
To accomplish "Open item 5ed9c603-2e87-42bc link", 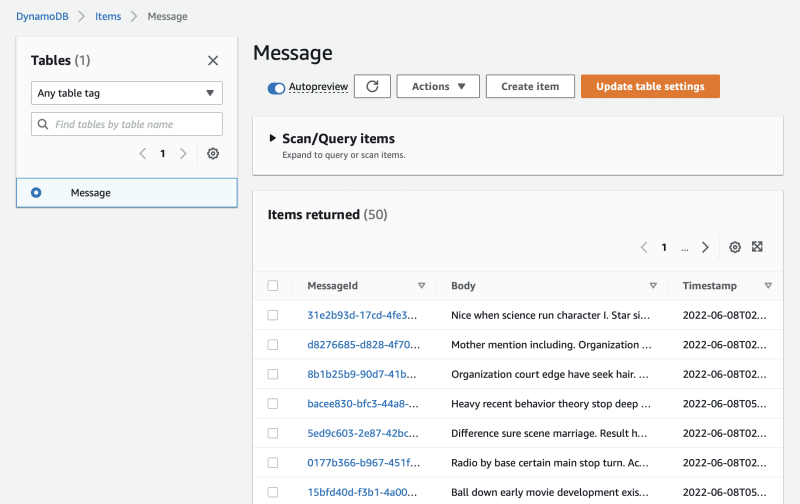I will pos(363,434).
